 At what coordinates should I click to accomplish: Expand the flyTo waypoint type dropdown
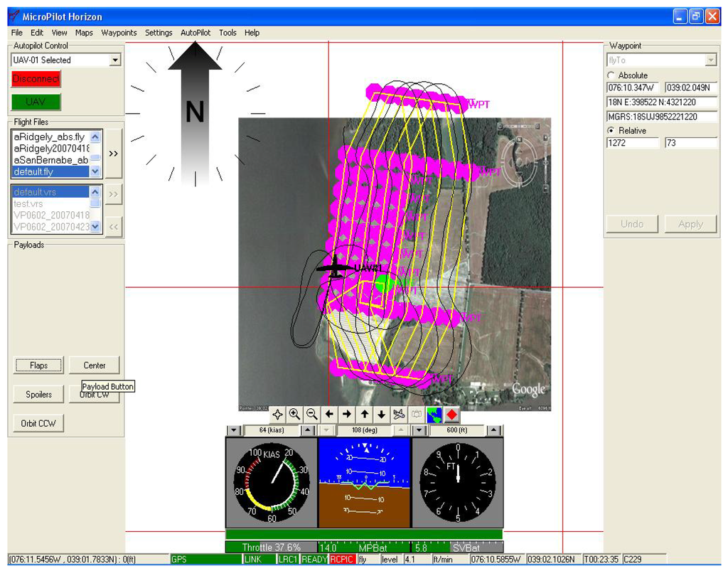pos(710,60)
